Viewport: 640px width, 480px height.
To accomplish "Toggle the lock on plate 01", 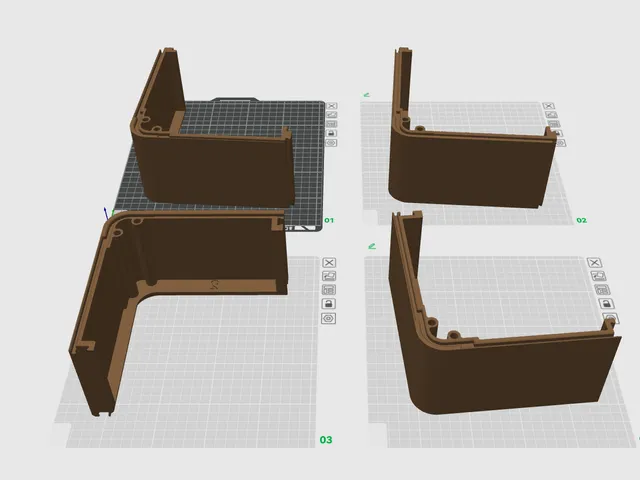I will point(331,133).
